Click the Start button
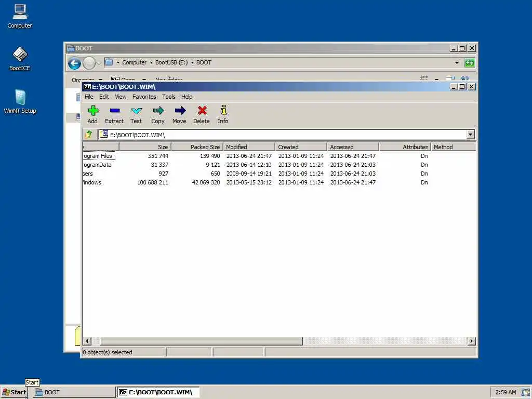This screenshot has width=532, height=399. click(x=14, y=392)
